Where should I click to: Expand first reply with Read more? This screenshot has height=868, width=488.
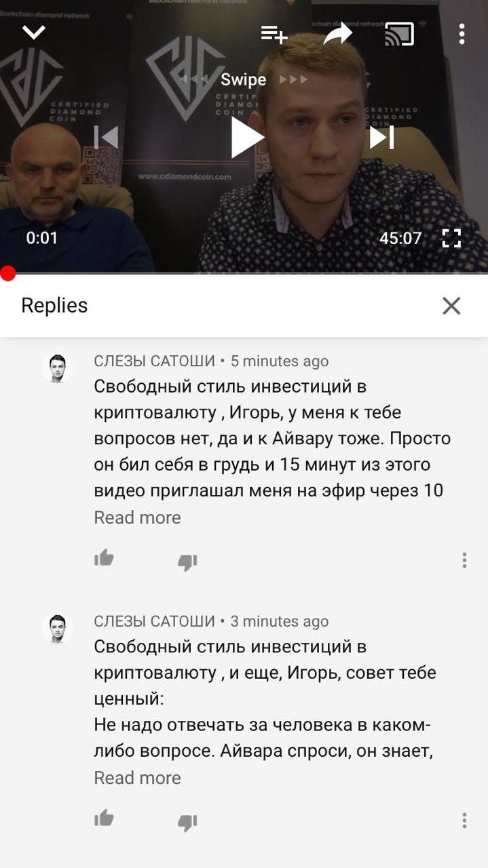coord(137,517)
